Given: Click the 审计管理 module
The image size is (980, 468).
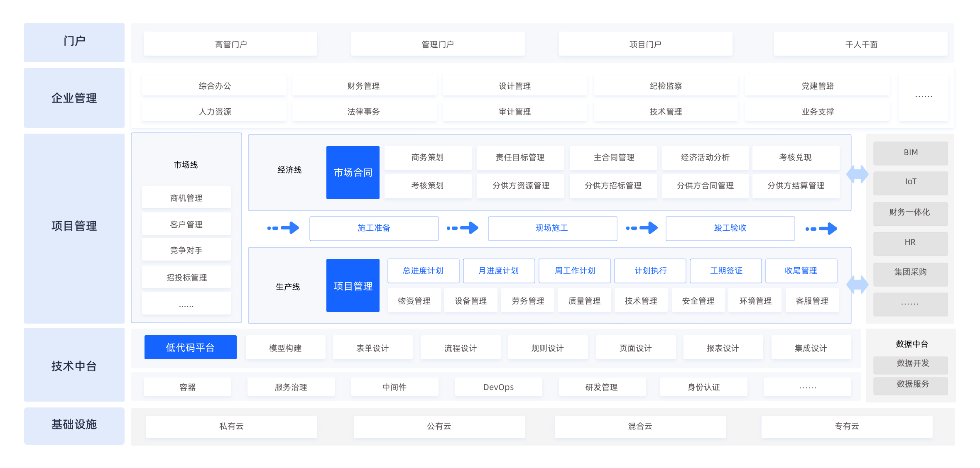Looking at the screenshot, I should click(x=515, y=112).
